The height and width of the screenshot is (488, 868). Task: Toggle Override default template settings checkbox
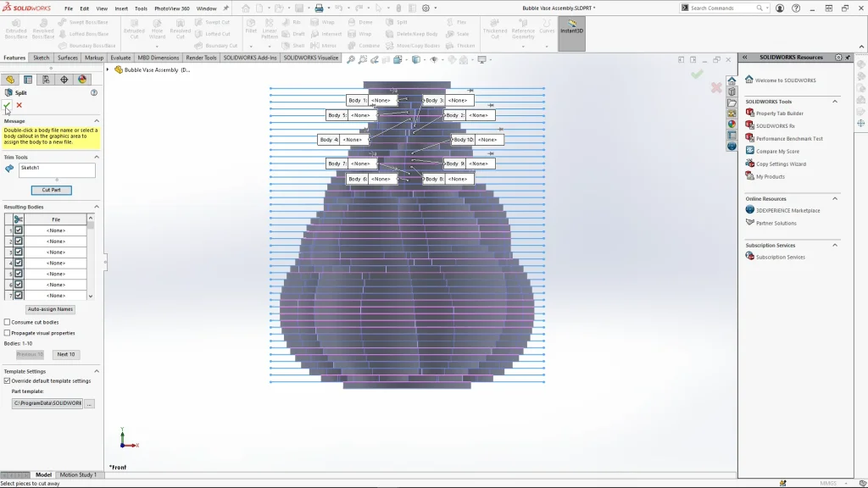[7, 380]
